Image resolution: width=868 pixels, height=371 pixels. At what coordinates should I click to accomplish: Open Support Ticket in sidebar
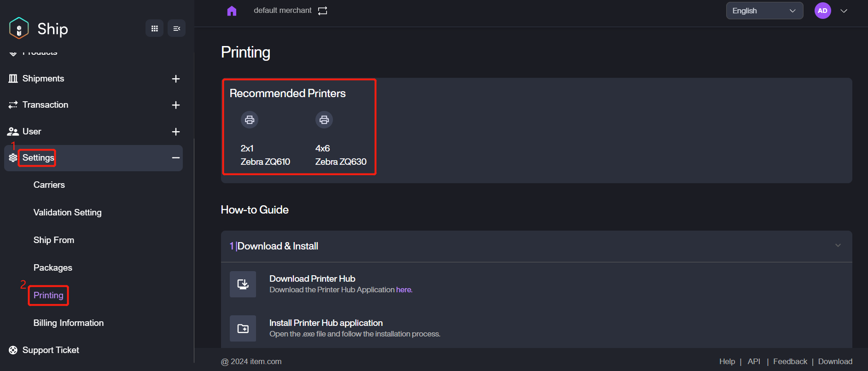tap(51, 350)
